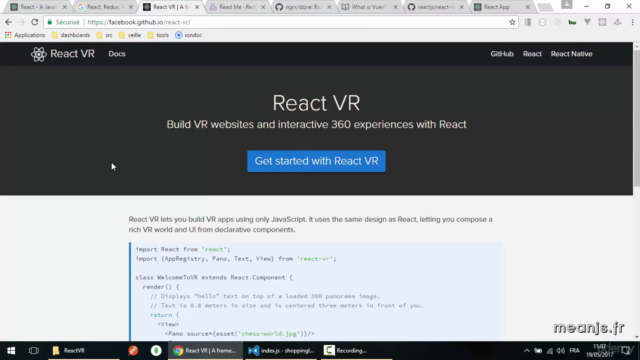Switch to the 'ngrx/store' GitHub tab
640x360 pixels.
tap(302, 7)
